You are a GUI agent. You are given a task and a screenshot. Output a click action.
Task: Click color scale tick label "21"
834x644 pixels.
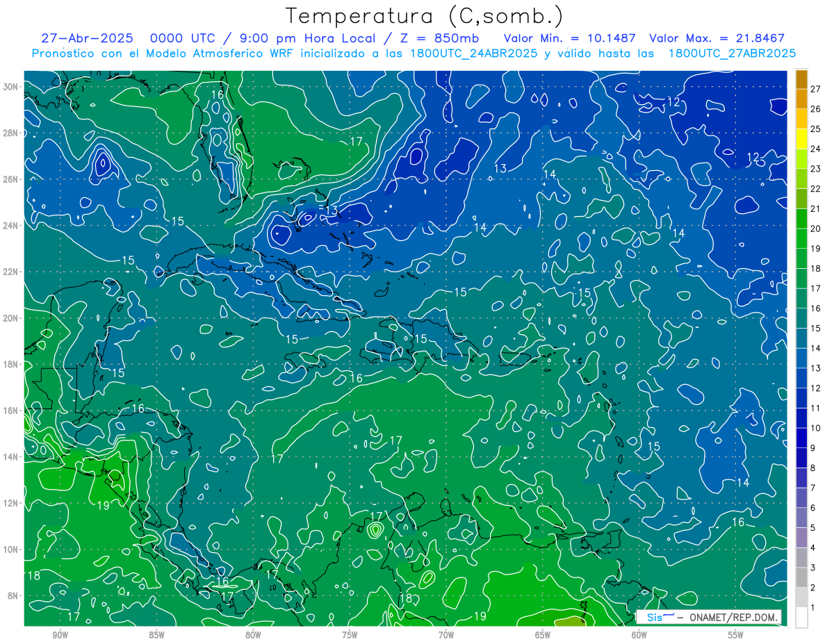816,209
